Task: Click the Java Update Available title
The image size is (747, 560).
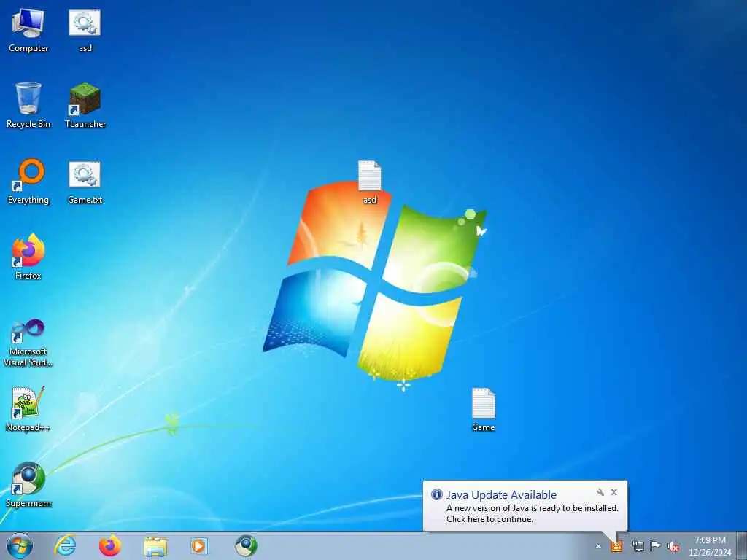Action: pyautogui.click(x=501, y=495)
